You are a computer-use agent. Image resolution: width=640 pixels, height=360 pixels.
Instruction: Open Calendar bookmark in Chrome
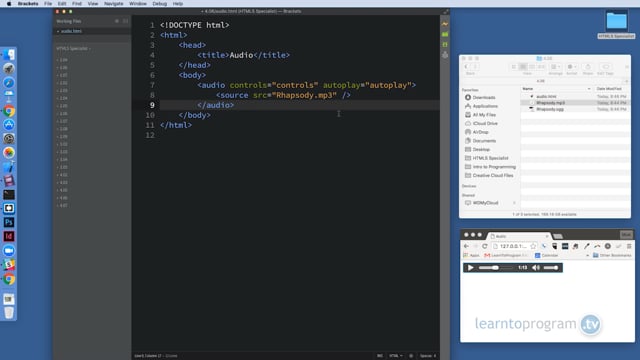[546, 256]
